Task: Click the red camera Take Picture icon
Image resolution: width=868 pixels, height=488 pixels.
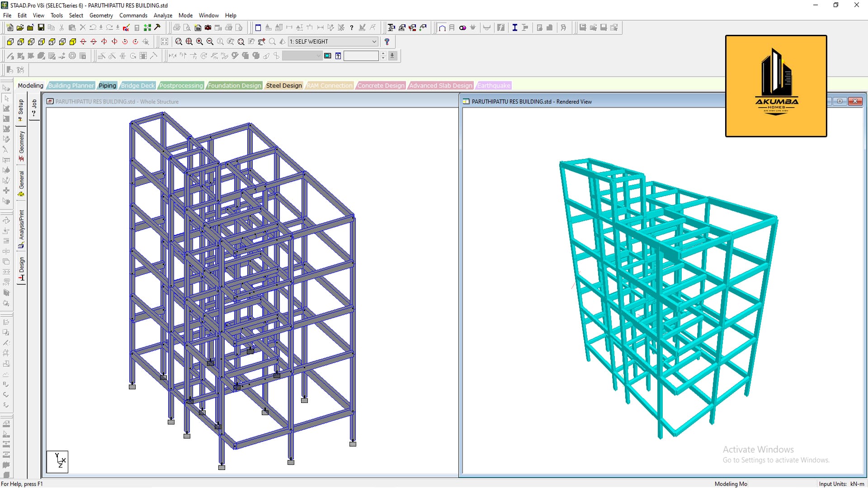Action: [208, 28]
